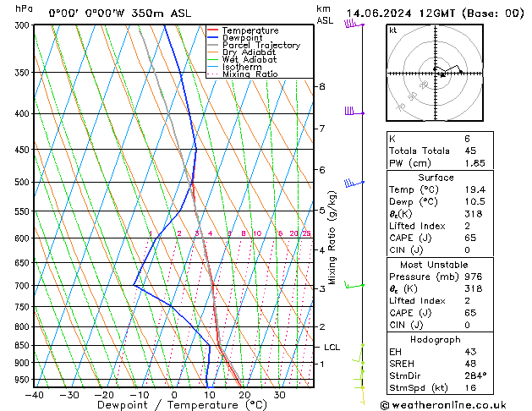Click the SREH value 48
This screenshot has height=411, width=532.
coord(470,364)
